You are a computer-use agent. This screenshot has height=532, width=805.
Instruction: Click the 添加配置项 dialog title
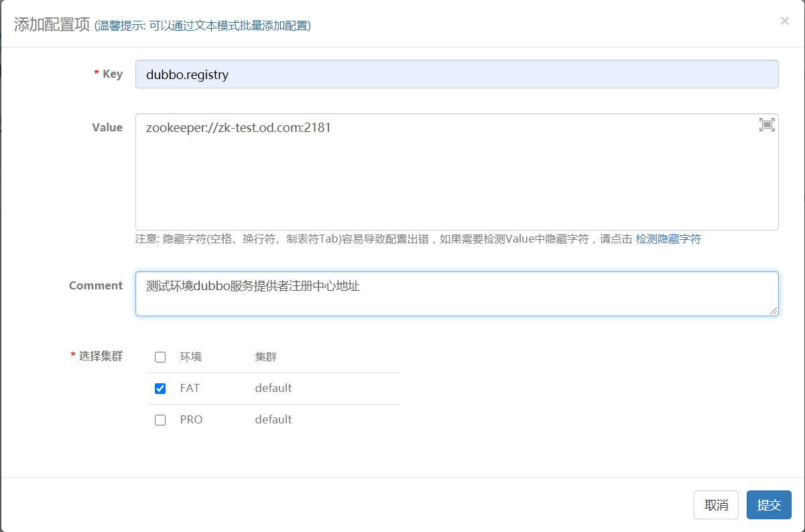(x=52, y=24)
